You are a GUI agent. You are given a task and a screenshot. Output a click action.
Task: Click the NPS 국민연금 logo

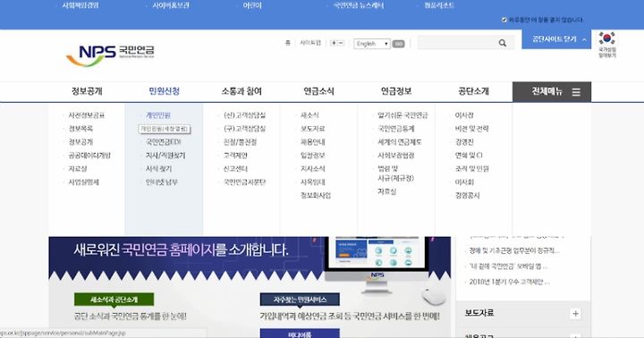click(x=110, y=55)
